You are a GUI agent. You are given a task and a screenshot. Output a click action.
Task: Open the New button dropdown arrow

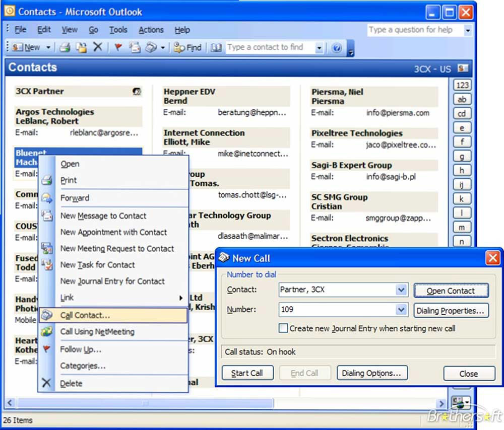(x=48, y=47)
